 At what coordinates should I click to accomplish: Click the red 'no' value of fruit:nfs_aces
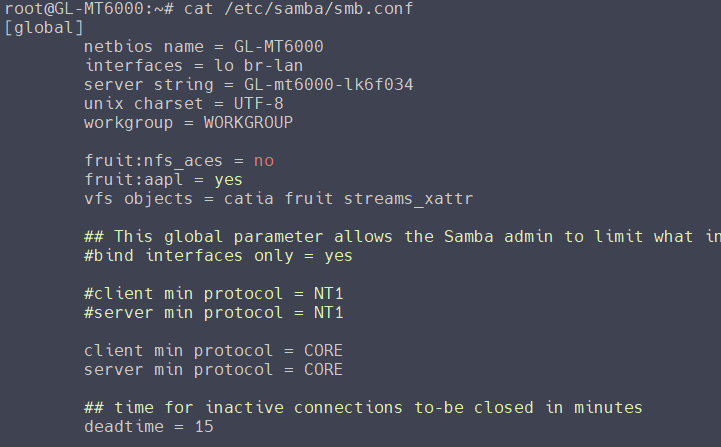click(263, 160)
